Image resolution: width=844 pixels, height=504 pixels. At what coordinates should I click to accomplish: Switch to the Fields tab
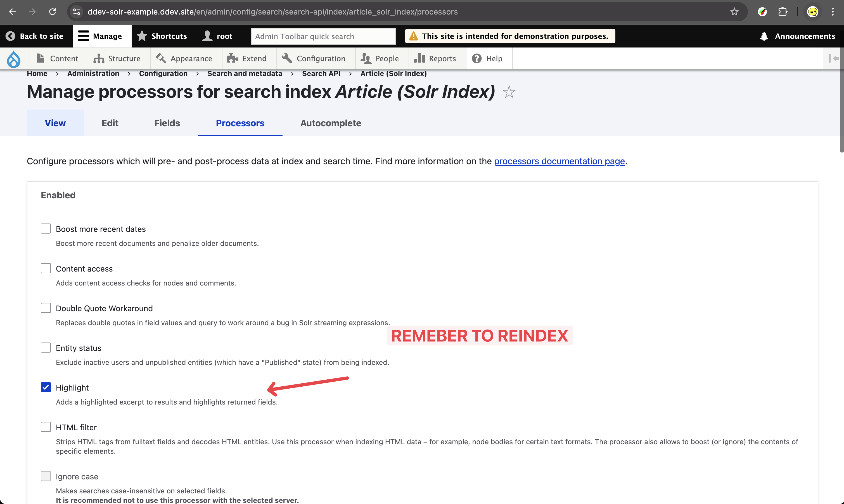coord(167,123)
